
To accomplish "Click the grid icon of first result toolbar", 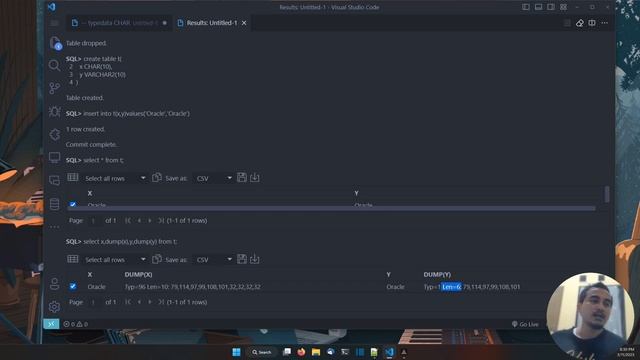I will tap(73, 178).
